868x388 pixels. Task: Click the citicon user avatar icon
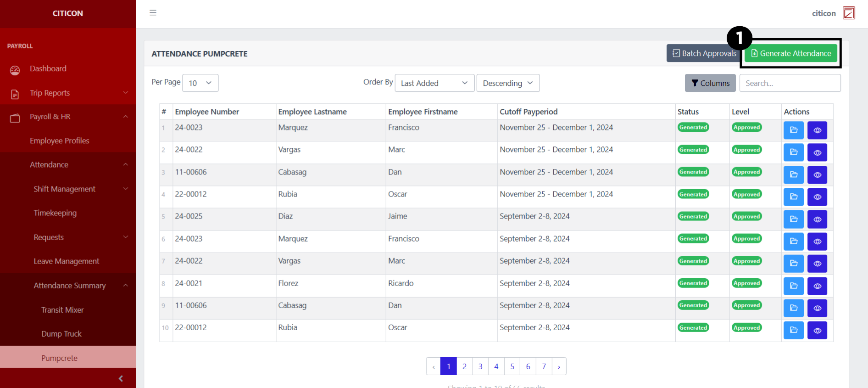click(849, 13)
